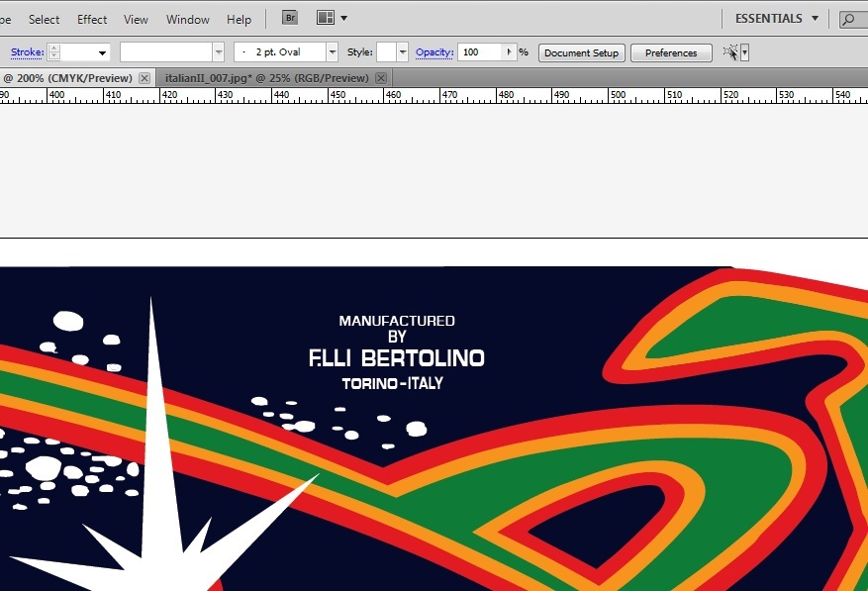
Task: Close the 200% (CMYK/Preview) document tab
Action: point(145,78)
